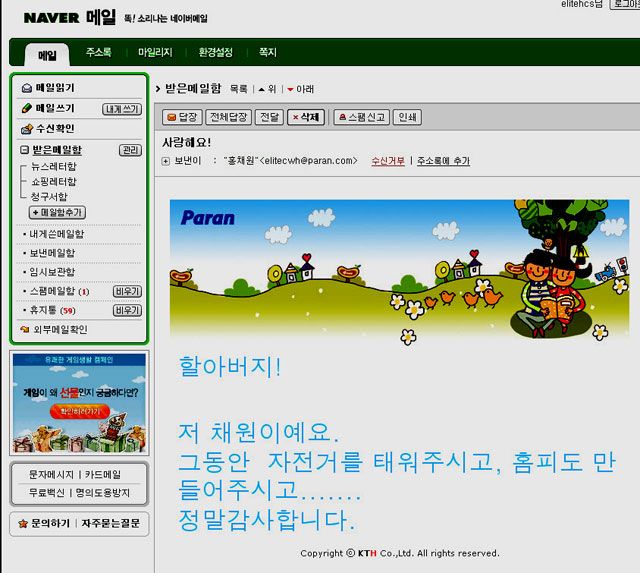Image resolution: width=640 pixels, height=573 pixels.
Task: Click the star icon beside 문의하기
Action: point(23,523)
